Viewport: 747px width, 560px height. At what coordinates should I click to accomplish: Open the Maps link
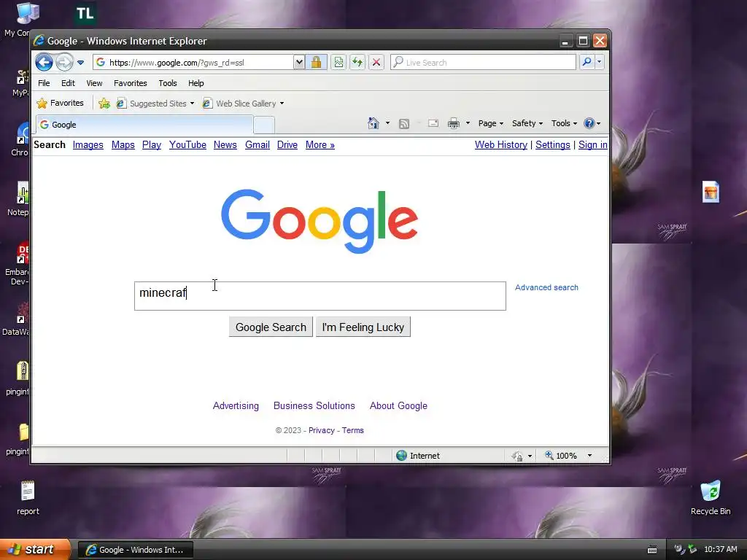point(123,145)
